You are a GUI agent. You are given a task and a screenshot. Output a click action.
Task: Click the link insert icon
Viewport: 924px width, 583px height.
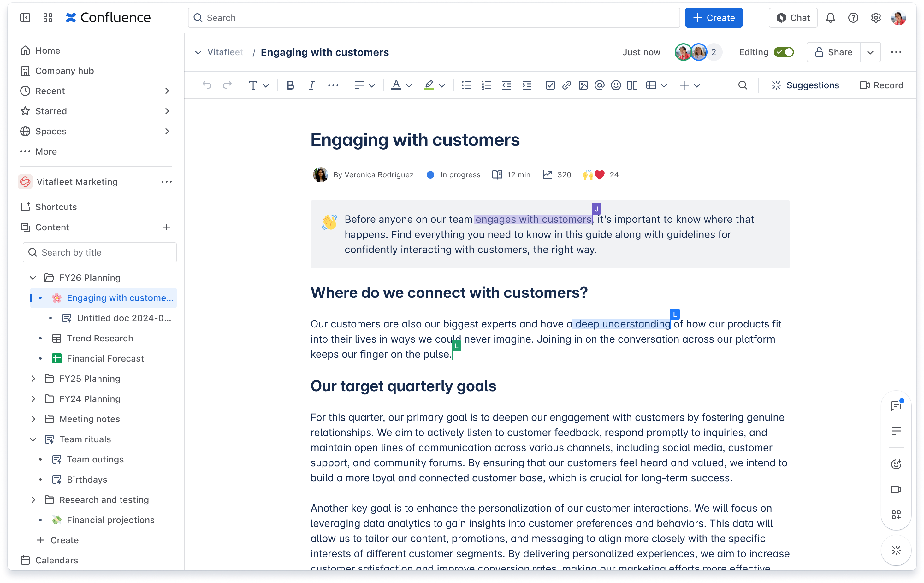[x=566, y=85]
